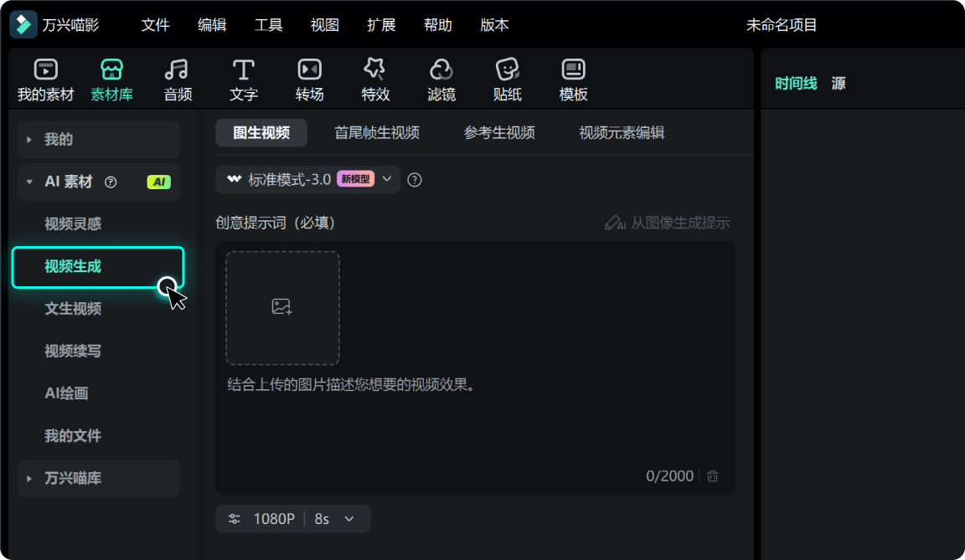
Task: Click the settings sliders icon beside 1080P
Action: pyautogui.click(x=235, y=519)
